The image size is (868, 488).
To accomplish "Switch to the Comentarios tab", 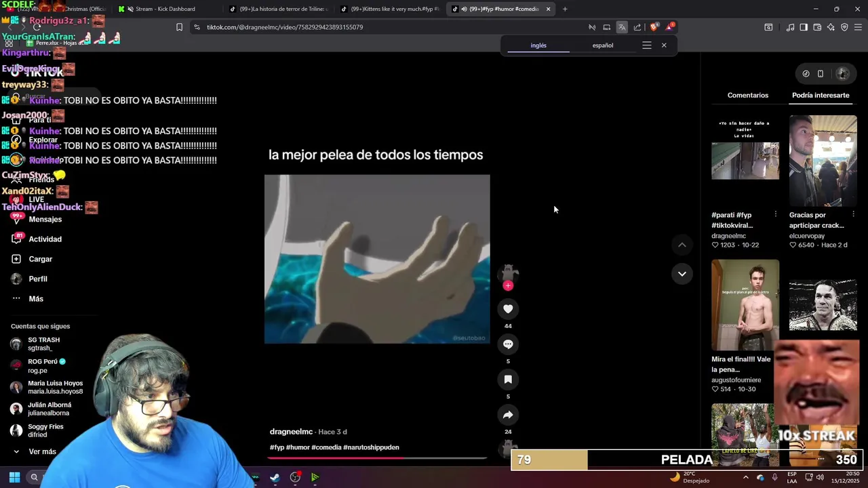I will [x=748, y=96].
